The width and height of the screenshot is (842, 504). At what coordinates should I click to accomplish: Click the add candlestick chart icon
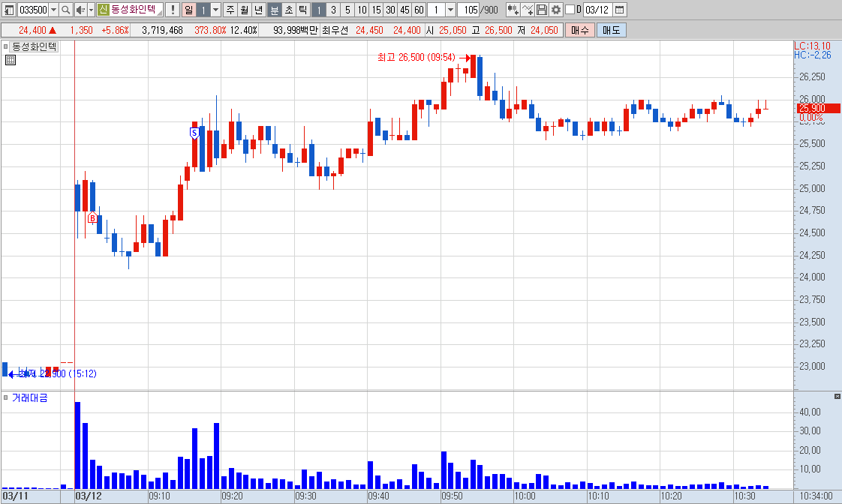[513, 10]
